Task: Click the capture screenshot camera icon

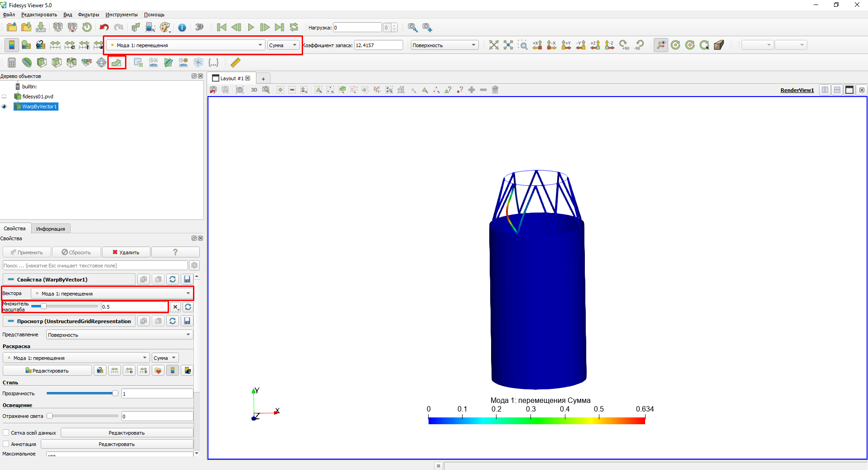Action: pos(240,90)
